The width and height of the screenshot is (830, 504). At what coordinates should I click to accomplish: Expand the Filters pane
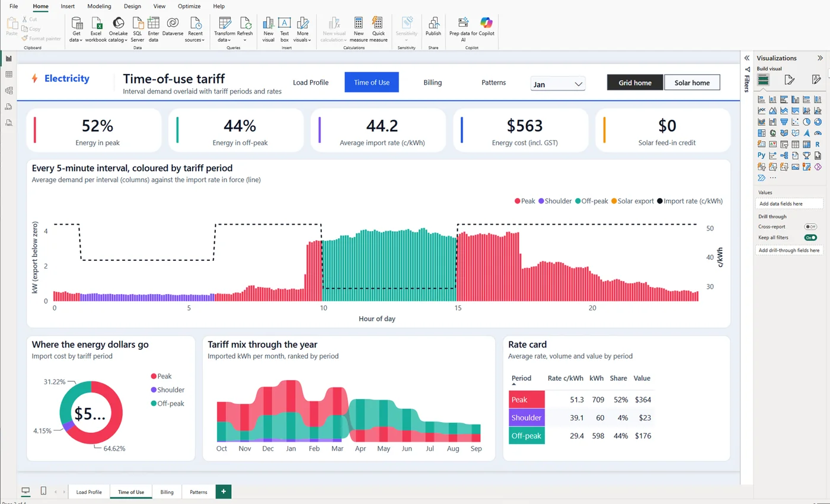(746, 58)
